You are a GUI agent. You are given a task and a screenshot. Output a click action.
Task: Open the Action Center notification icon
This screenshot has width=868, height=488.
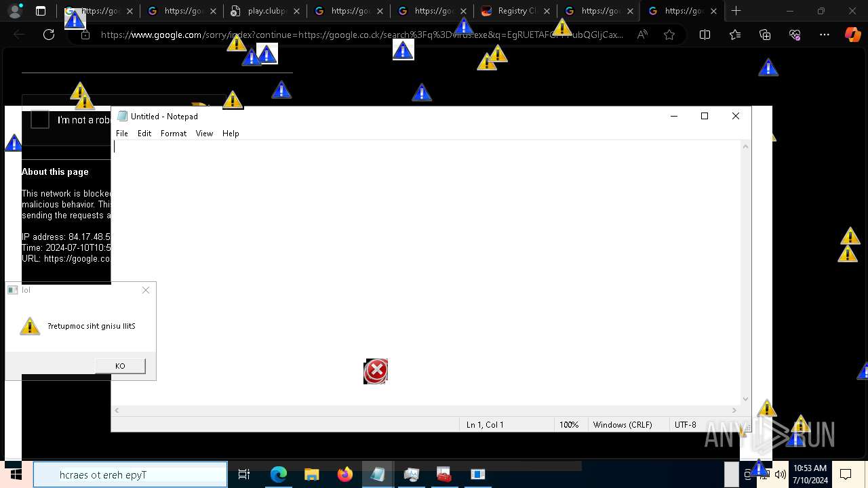click(x=846, y=474)
